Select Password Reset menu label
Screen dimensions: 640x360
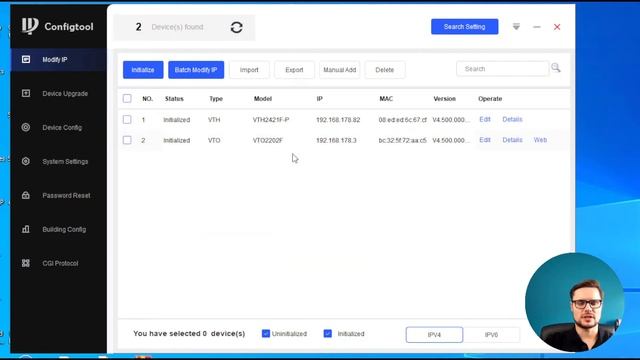pyautogui.click(x=66, y=196)
